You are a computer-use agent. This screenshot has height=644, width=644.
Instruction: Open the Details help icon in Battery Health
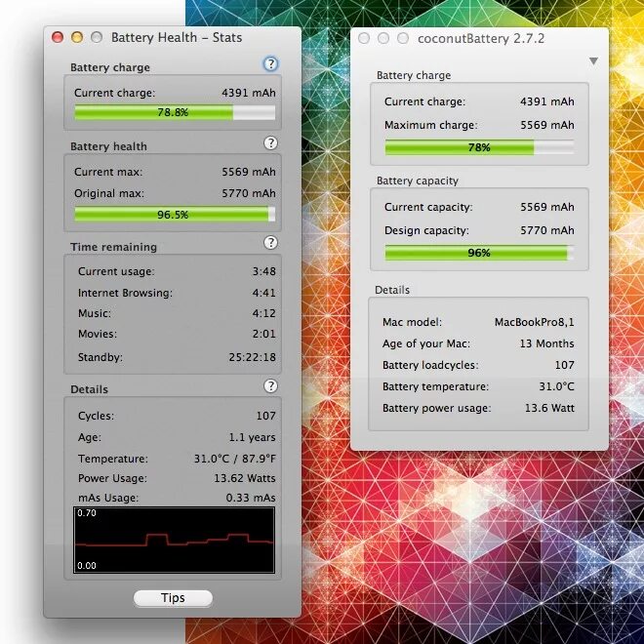pos(270,386)
